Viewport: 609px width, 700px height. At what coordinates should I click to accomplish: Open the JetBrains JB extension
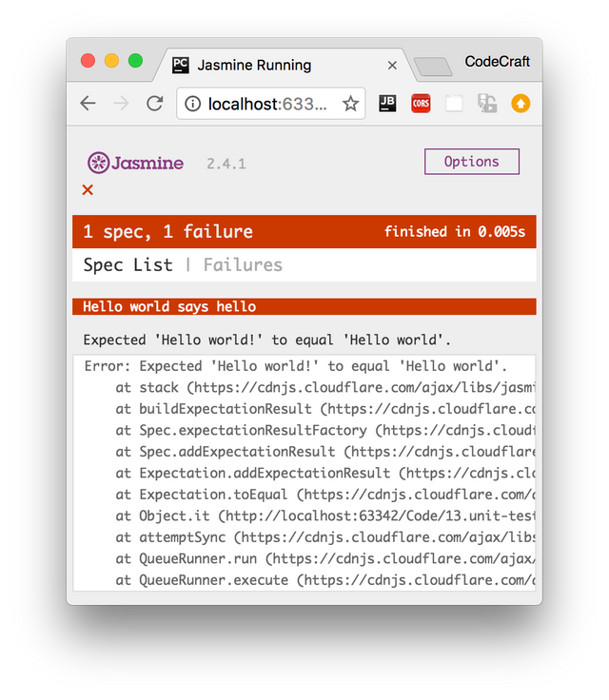387,104
